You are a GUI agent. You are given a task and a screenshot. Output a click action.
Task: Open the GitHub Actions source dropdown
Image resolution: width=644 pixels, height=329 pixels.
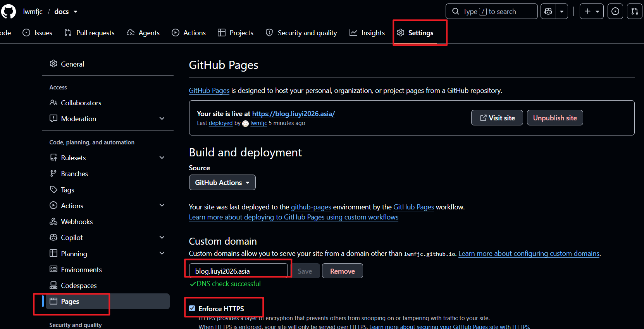[222, 183]
